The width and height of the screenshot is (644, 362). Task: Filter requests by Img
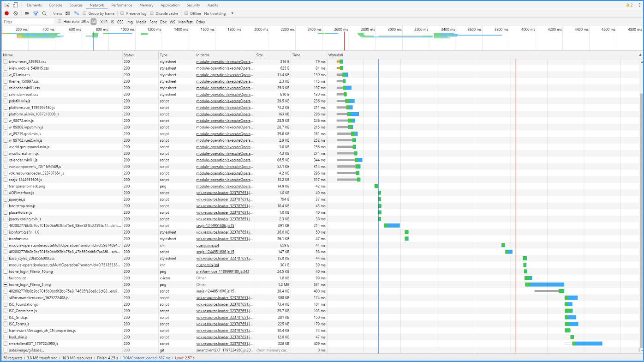click(130, 22)
